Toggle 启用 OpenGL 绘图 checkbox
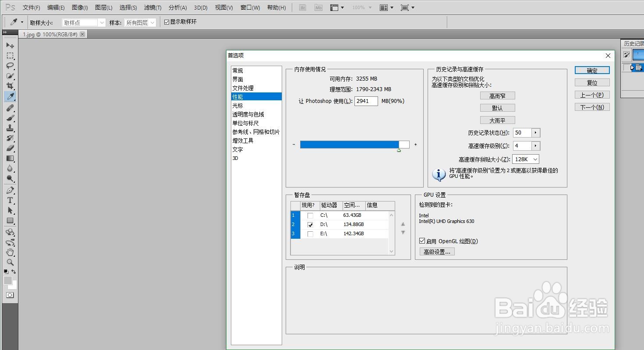The image size is (644, 350). (422, 241)
